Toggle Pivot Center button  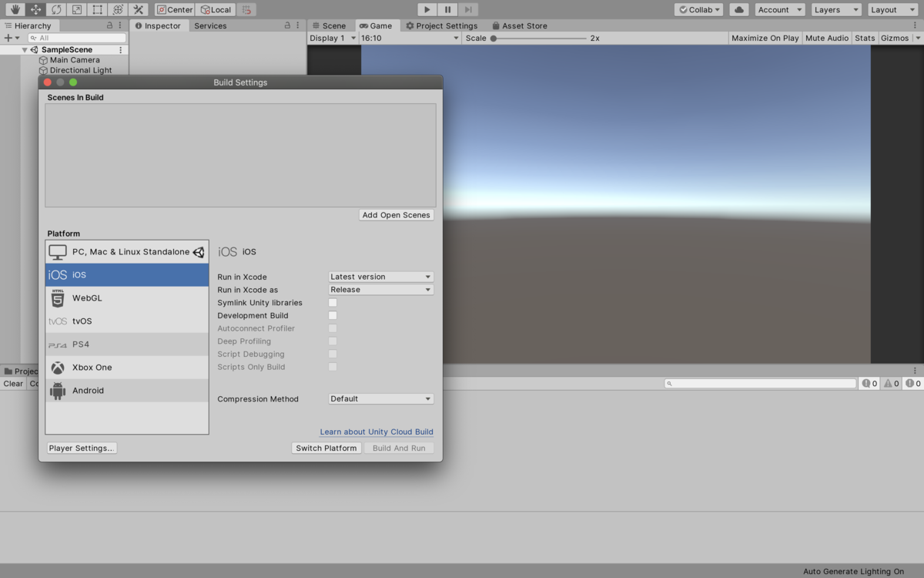(175, 10)
